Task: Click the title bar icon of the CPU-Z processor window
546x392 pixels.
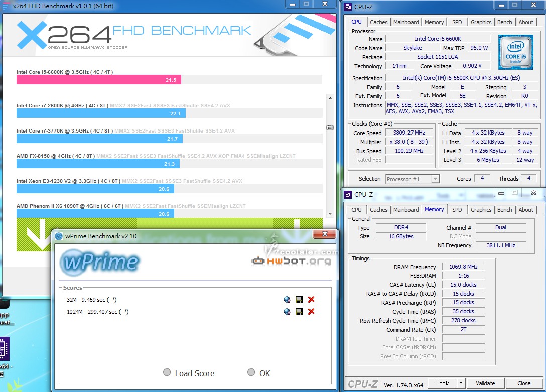Action: [x=348, y=7]
